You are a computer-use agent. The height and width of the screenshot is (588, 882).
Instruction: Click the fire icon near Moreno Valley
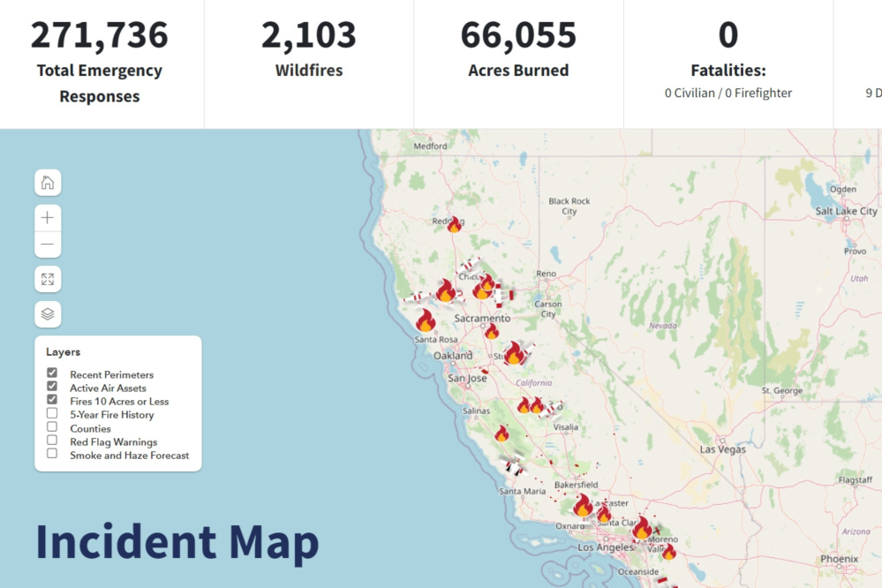(x=668, y=552)
